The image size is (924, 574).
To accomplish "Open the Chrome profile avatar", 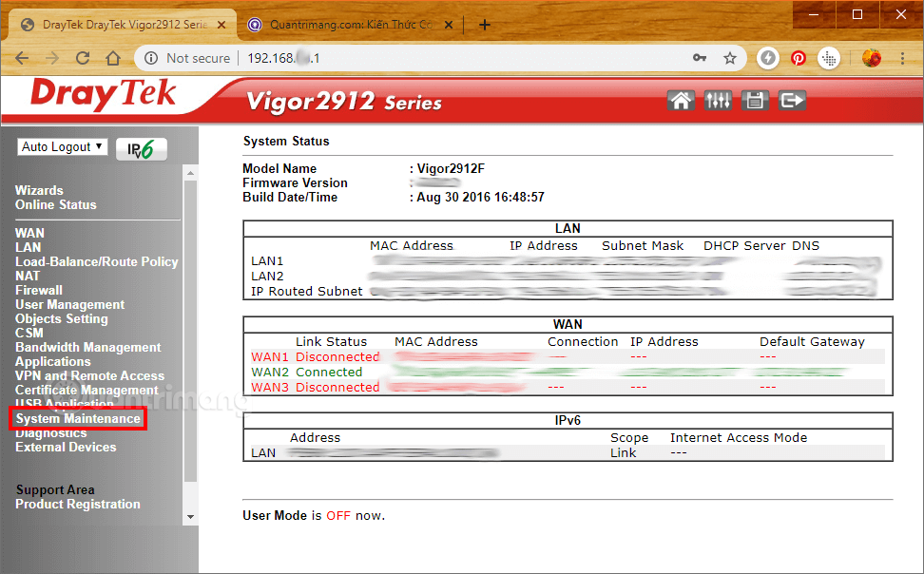I will (x=872, y=58).
